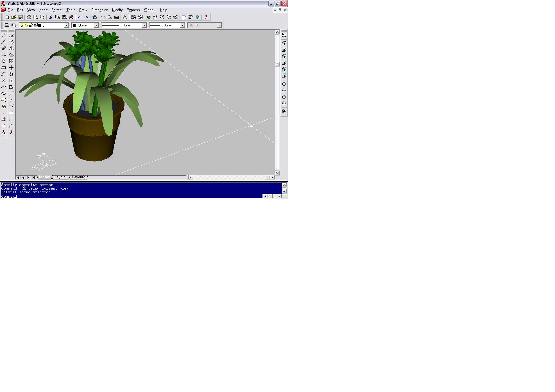Image resolution: width=555 pixels, height=392 pixels.
Task: Click the Zoom Previous icon
Action: 176,17
